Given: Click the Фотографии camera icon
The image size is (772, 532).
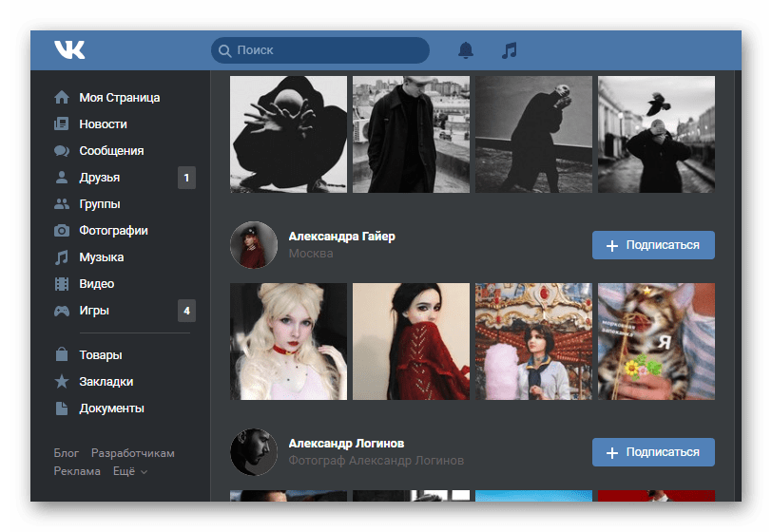Looking at the screenshot, I should [x=62, y=231].
